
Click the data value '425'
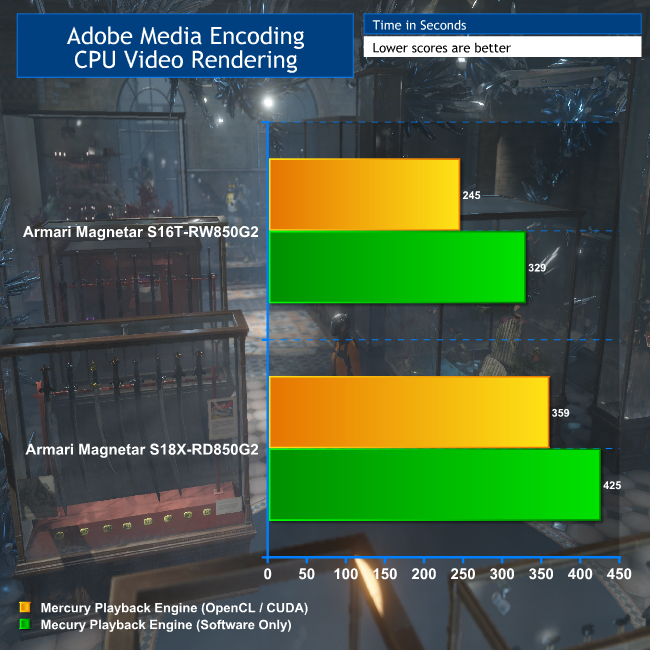(612, 485)
